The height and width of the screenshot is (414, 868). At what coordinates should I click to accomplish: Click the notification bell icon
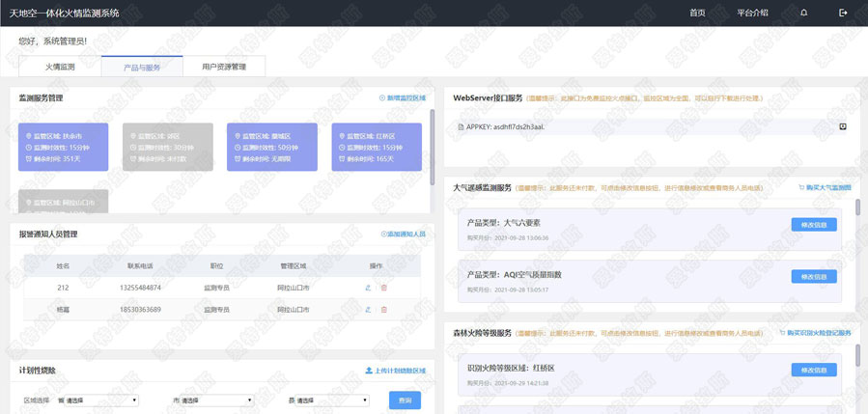[x=803, y=13]
